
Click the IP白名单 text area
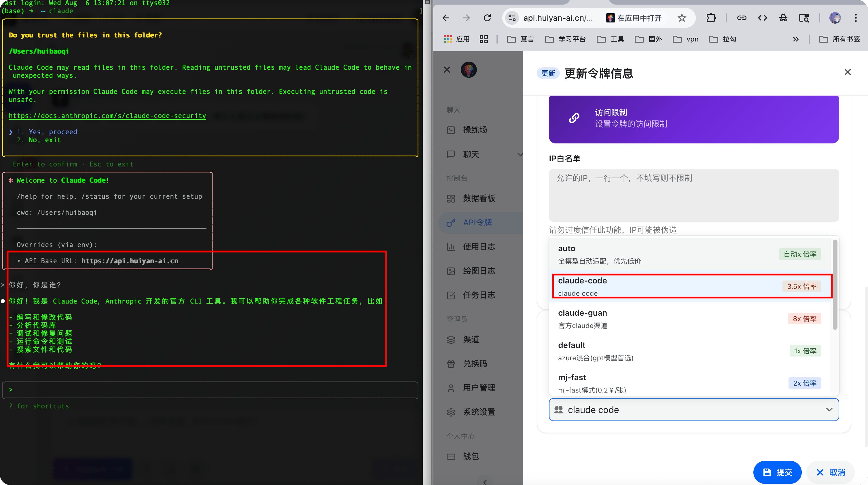click(x=693, y=195)
